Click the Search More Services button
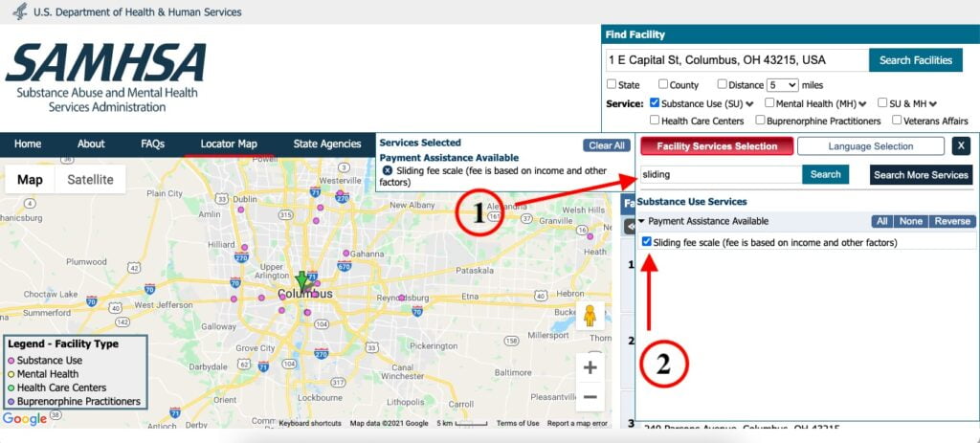This screenshot has width=980, height=443. coord(921,175)
